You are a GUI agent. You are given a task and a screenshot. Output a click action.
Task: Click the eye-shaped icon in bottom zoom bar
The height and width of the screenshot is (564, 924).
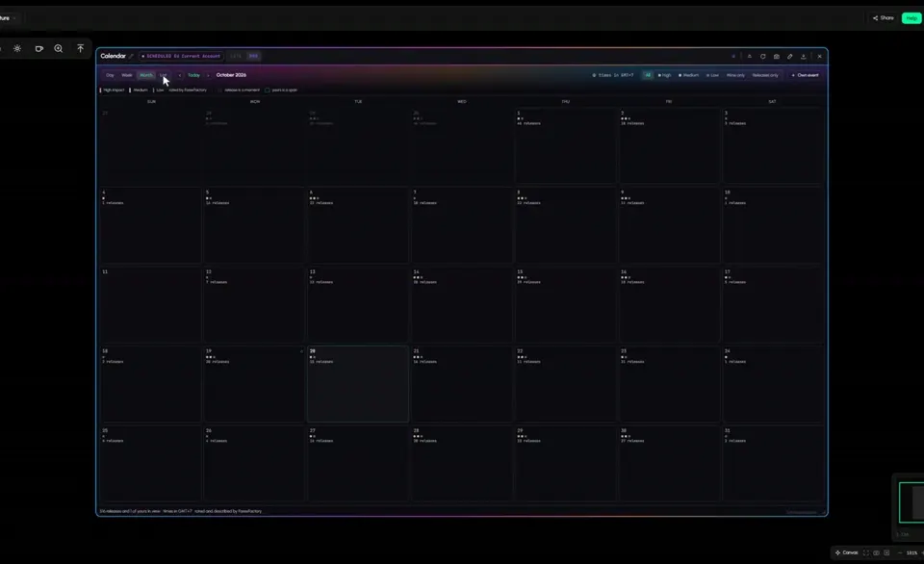tap(876, 552)
